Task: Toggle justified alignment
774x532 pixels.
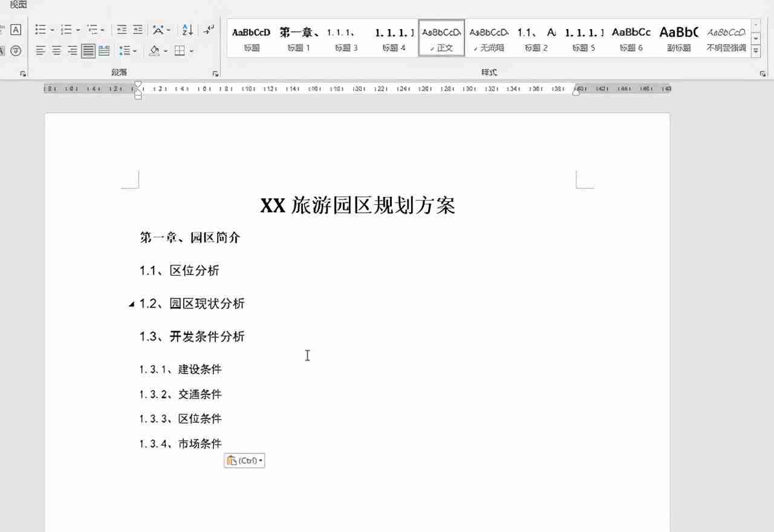Action: tap(88, 51)
